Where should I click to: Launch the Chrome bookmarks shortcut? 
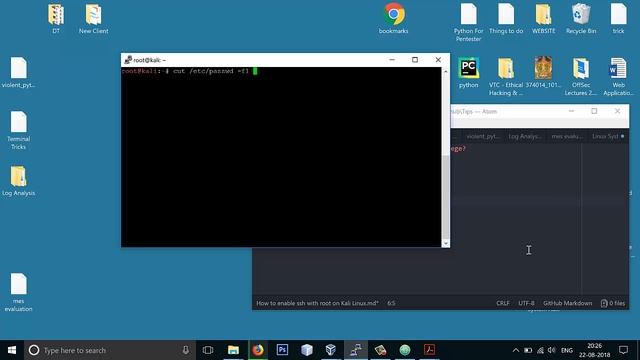393,18
